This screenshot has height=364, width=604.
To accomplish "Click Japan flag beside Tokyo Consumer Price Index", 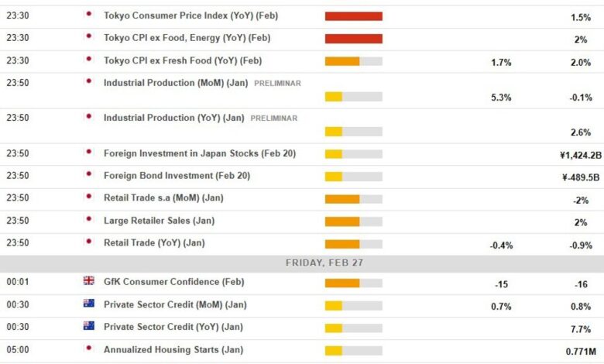I will click(88, 14).
